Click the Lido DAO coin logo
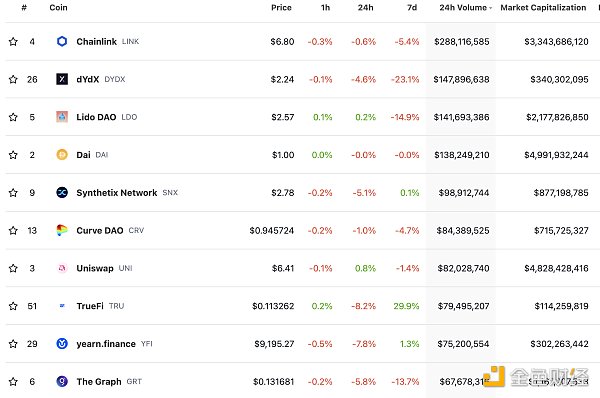Image resolution: width=600 pixels, height=398 pixels. tap(62, 117)
